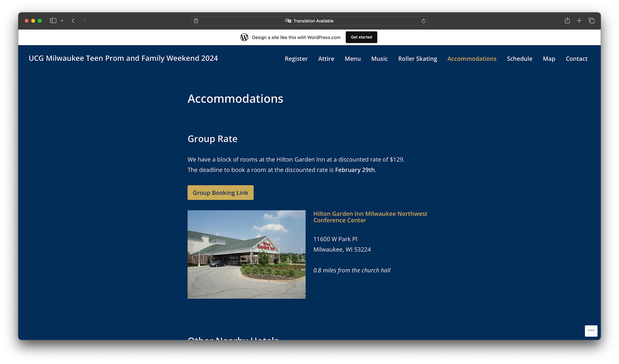Open the Share icon in toolbar

click(567, 21)
